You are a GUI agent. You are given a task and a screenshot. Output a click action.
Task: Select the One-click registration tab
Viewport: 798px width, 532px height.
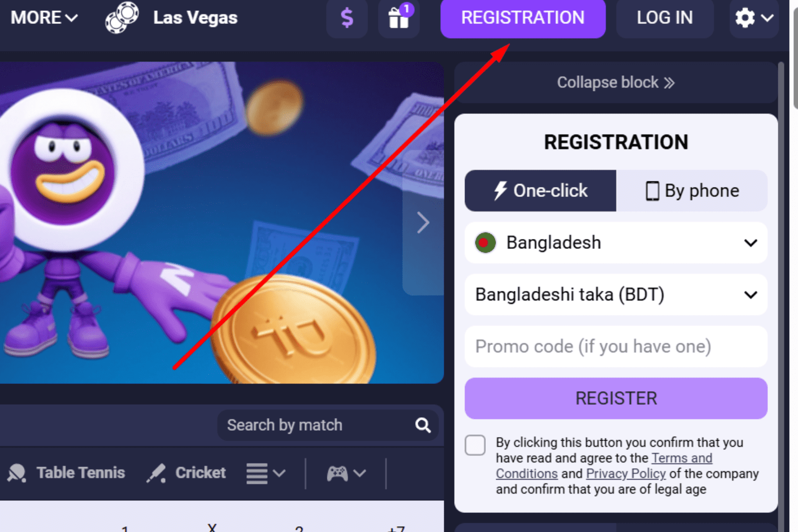tap(540, 191)
